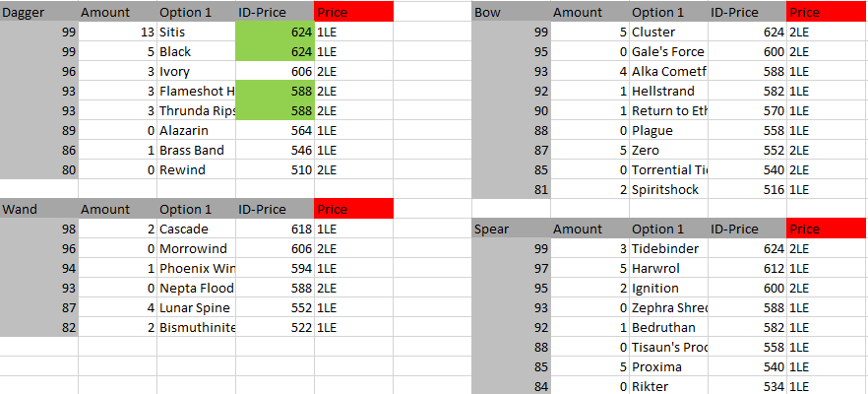The width and height of the screenshot is (868, 394).
Task: Select the Sitis cell
Action: (x=196, y=32)
